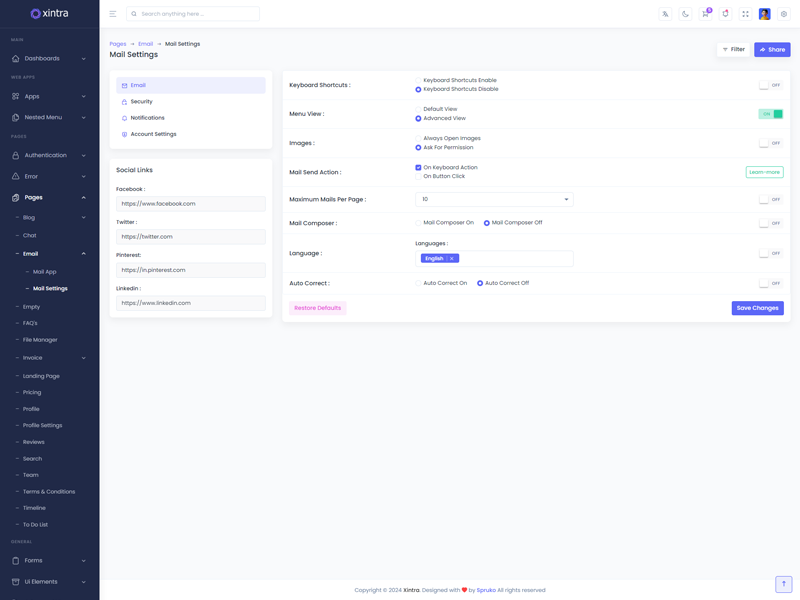Viewport: 800px width, 600px height.
Task: Open the shopping cart icon
Action: click(x=705, y=14)
